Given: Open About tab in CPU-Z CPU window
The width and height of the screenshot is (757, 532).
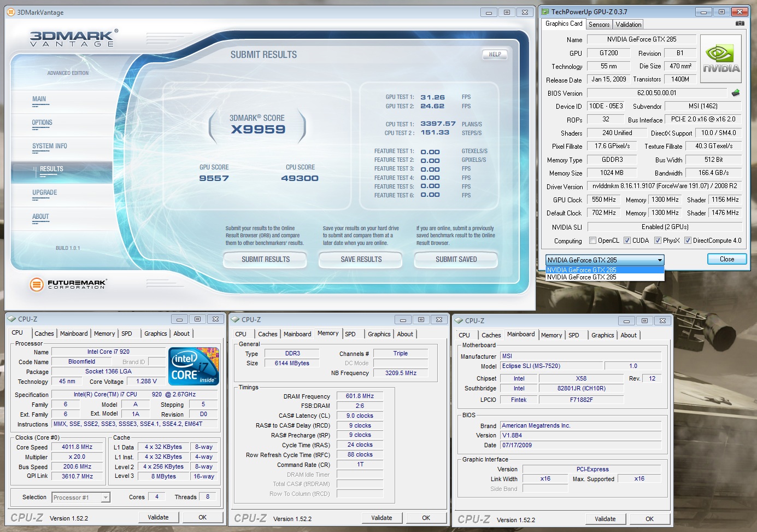Looking at the screenshot, I should [181, 334].
